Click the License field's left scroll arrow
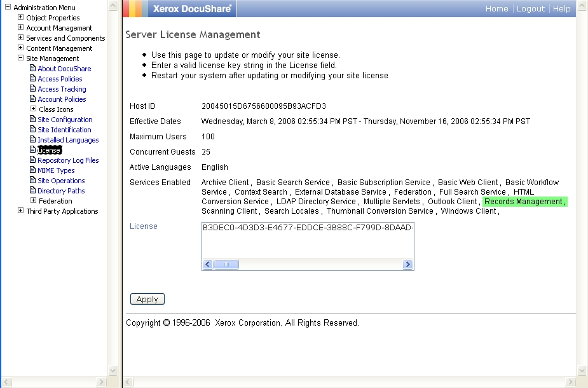This screenshot has height=388, width=588. (208, 264)
